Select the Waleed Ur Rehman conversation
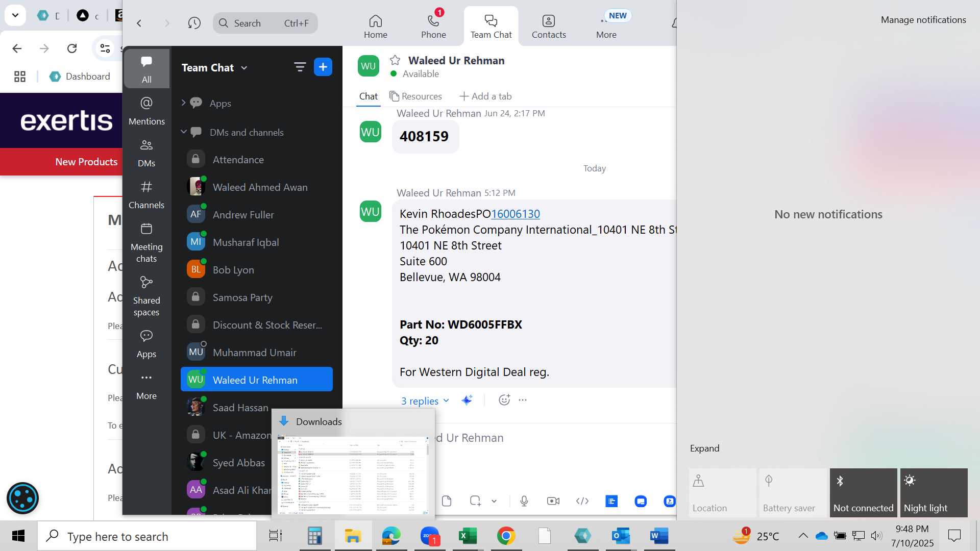Viewport: 980px width, 551px height. pos(257,380)
